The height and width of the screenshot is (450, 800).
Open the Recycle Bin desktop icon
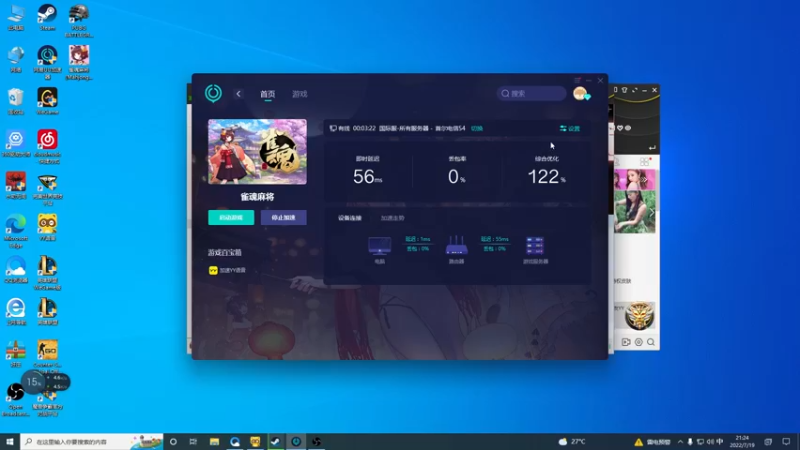(x=16, y=101)
